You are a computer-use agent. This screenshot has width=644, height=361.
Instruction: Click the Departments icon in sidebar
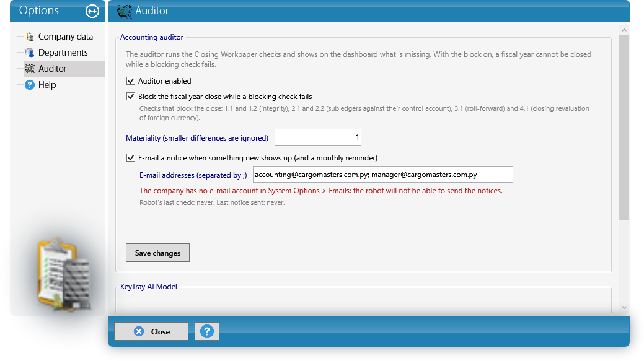pos(30,53)
